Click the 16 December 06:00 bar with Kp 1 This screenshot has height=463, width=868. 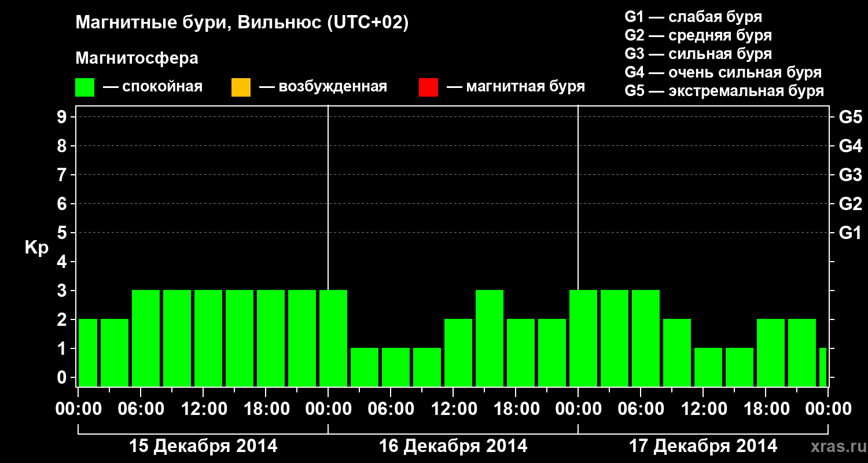[396, 367]
